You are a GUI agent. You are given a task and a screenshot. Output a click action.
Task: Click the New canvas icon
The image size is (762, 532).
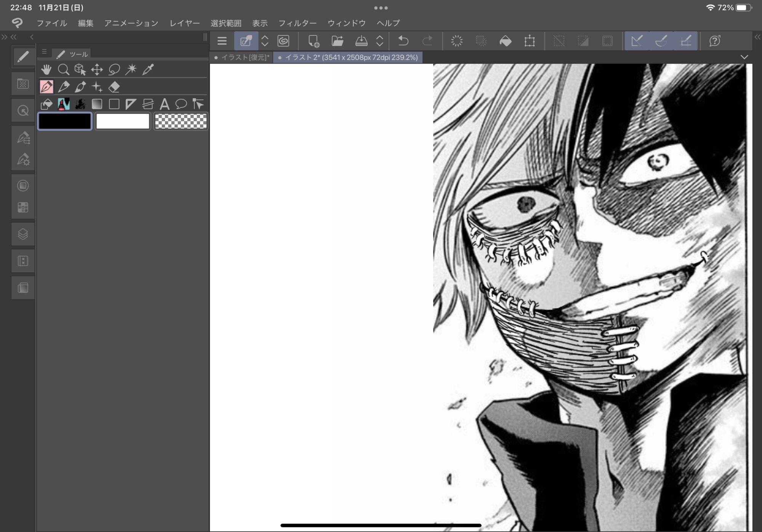point(314,41)
